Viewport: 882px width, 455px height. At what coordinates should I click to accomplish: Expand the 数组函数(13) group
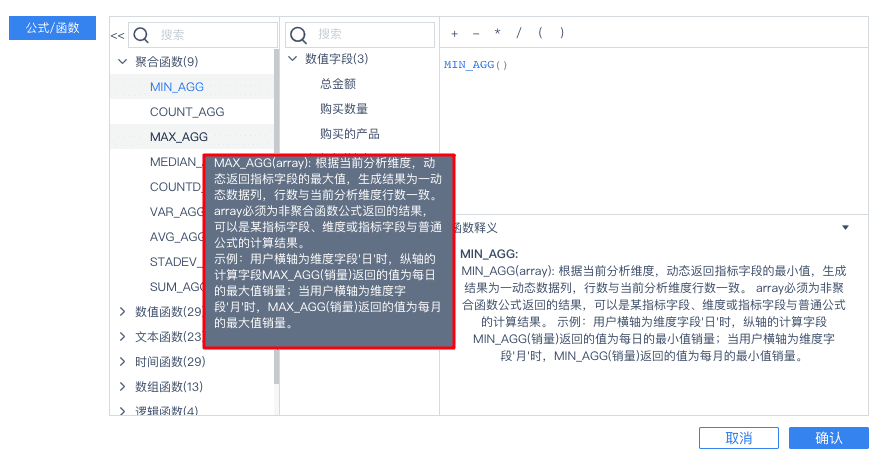[x=122, y=386]
